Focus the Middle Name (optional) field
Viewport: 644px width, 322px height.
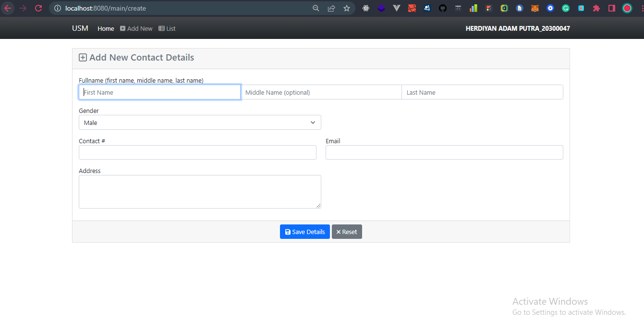(321, 92)
